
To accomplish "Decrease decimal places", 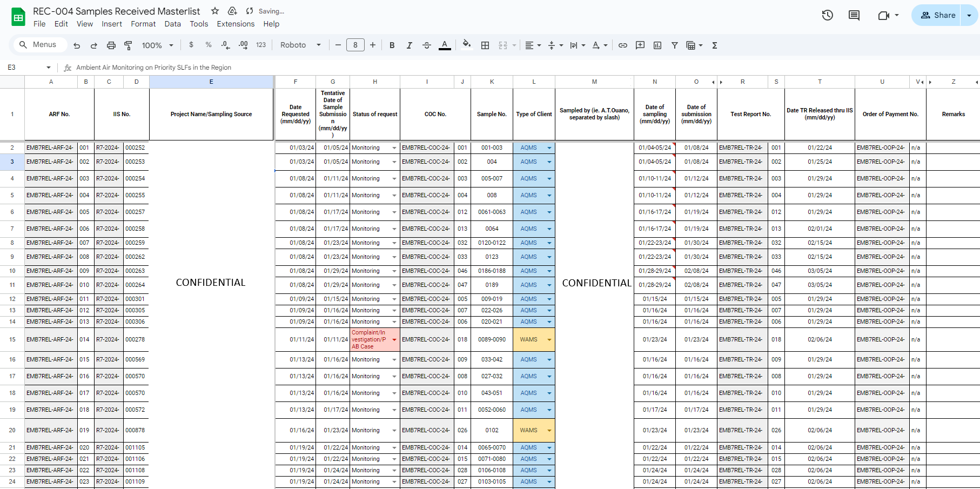I will coord(226,45).
